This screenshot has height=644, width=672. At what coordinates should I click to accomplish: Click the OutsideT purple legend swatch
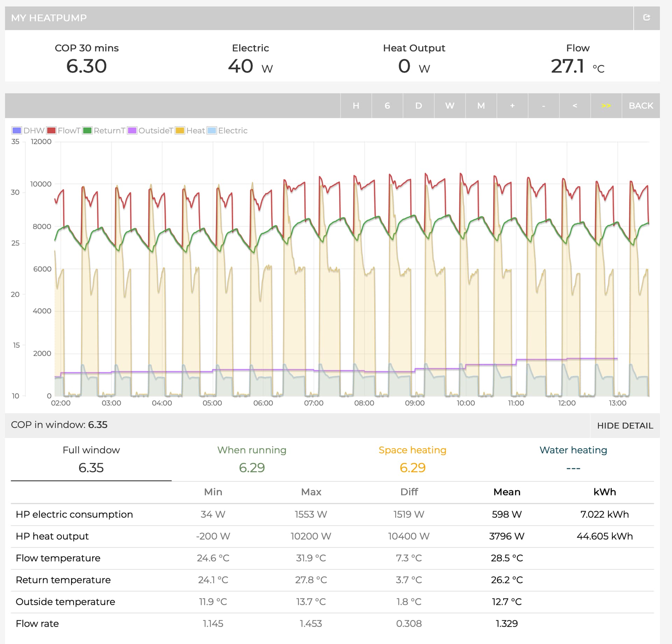click(132, 131)
